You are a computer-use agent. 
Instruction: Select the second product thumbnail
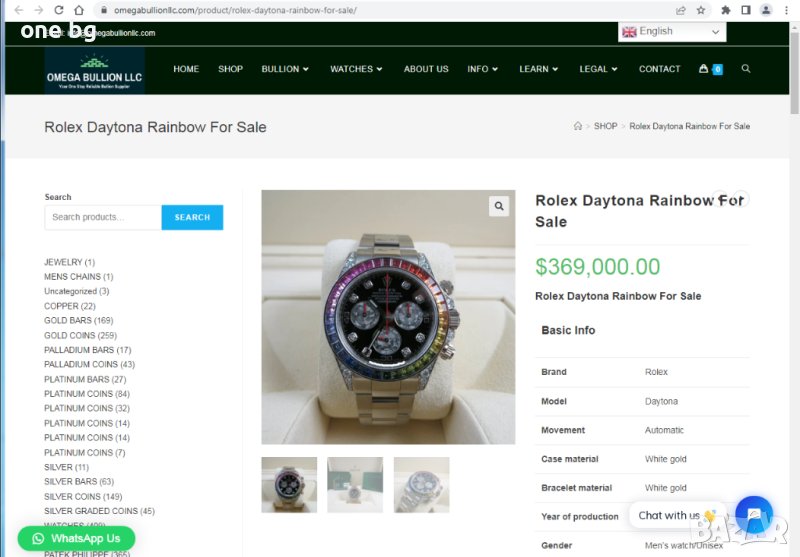pyautogui.click(x=355, y=485)
